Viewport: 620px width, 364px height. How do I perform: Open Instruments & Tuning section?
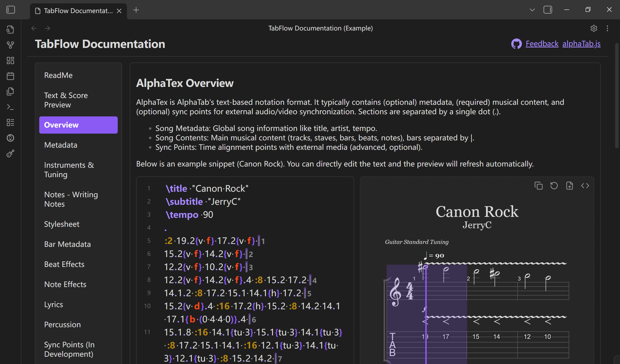coord(78,170)
